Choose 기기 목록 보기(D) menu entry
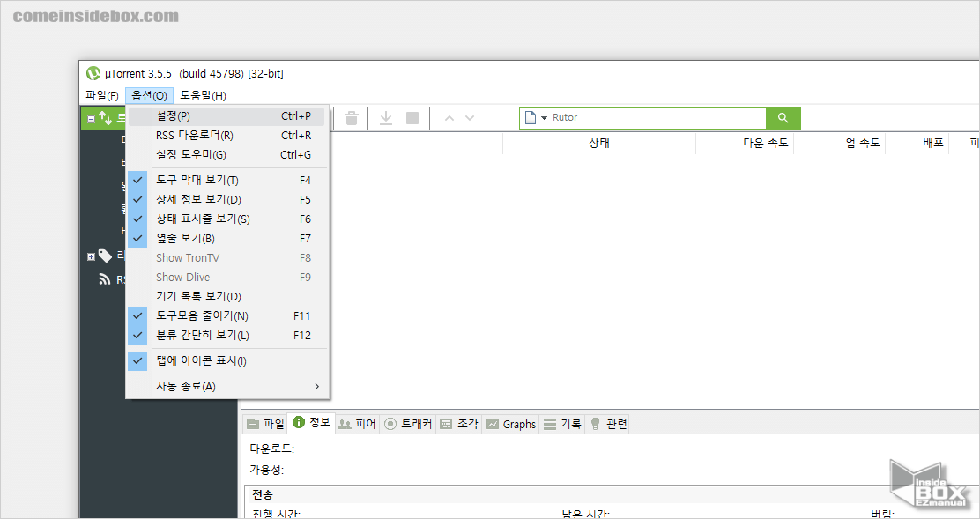The width and height of the screenshot is (980, 519). tap(227, 297)
